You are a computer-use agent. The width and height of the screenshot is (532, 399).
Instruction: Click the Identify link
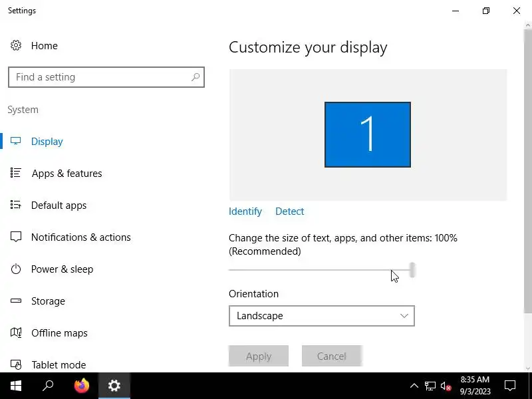pos(245,211)
